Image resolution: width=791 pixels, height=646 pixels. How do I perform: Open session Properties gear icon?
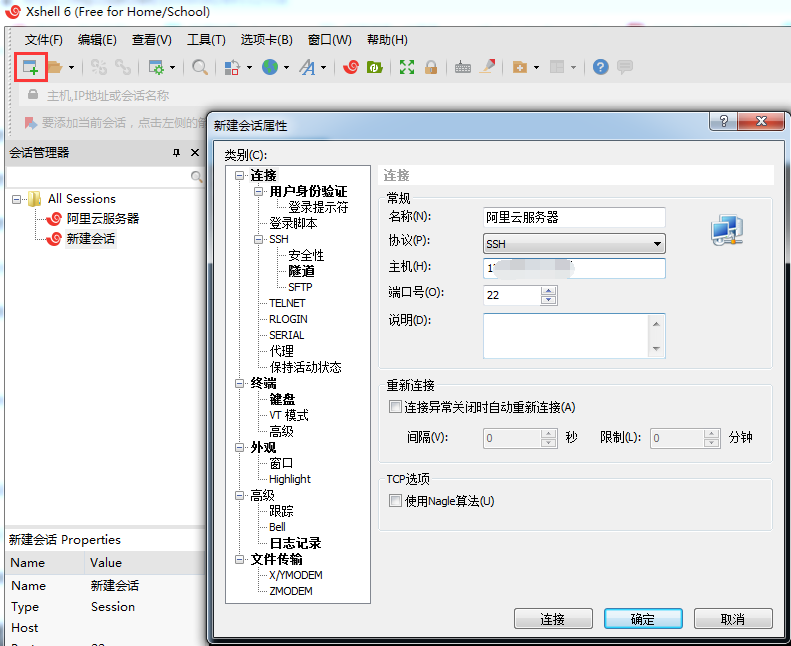click(156, 67)
